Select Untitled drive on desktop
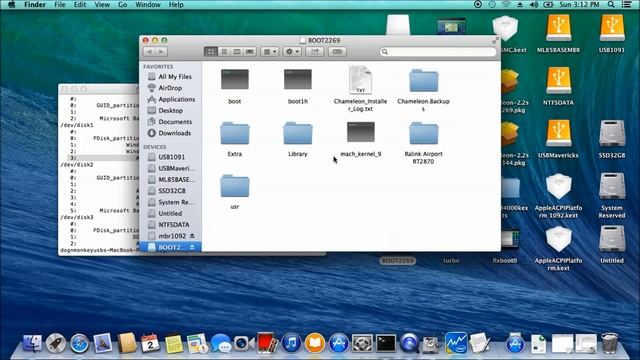Image resolution: width=640 pixels, height=360 pixels. (612, 238)
